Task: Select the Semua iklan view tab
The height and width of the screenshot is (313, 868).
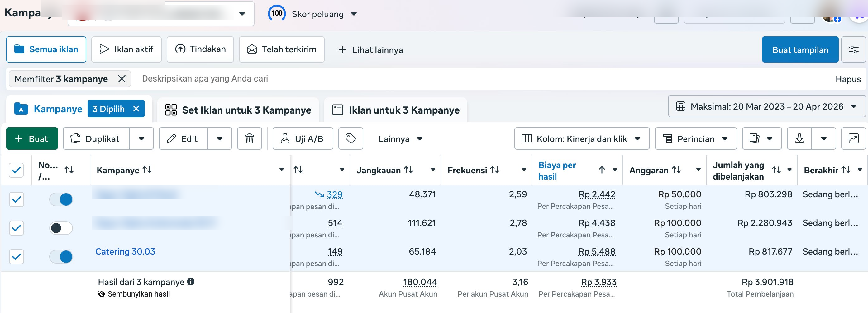Action: tap(46, 49)
